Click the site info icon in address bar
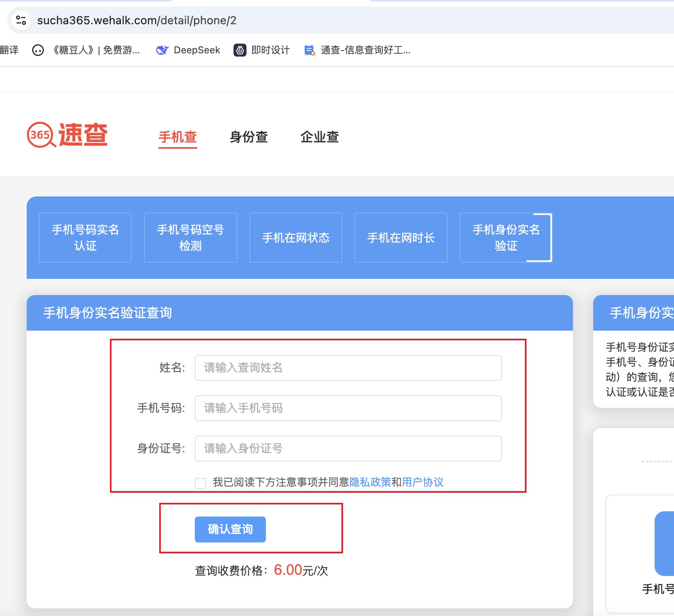The width and height of the screenshot is (674, 616). click(x=21, y=20)
